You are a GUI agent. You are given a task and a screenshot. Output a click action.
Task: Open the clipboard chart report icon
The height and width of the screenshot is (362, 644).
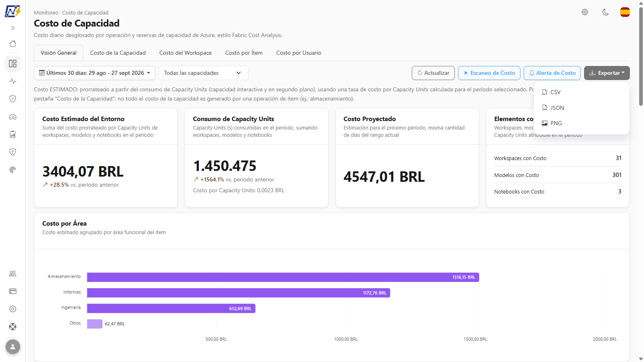click(13, 134)
